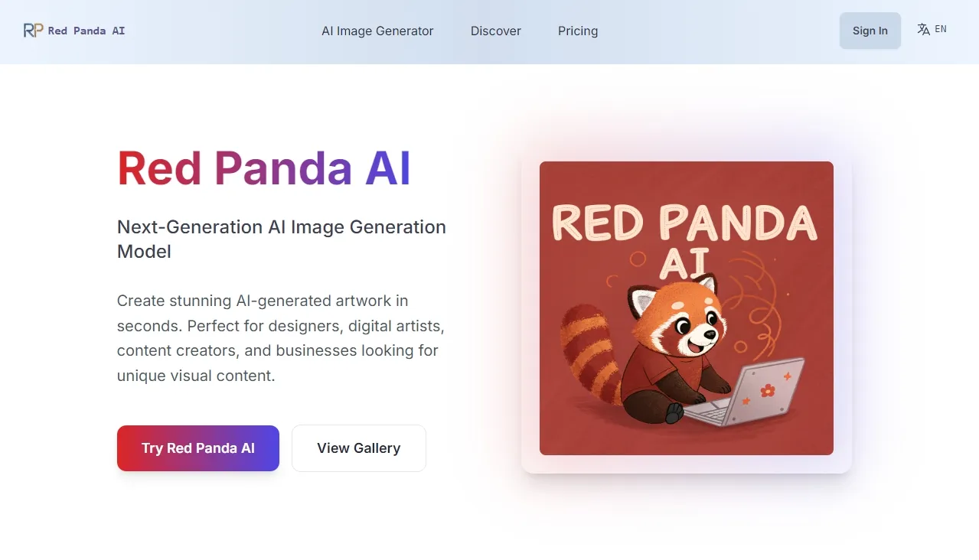
Task: Go to the Discover page
Action: [496, 31]
